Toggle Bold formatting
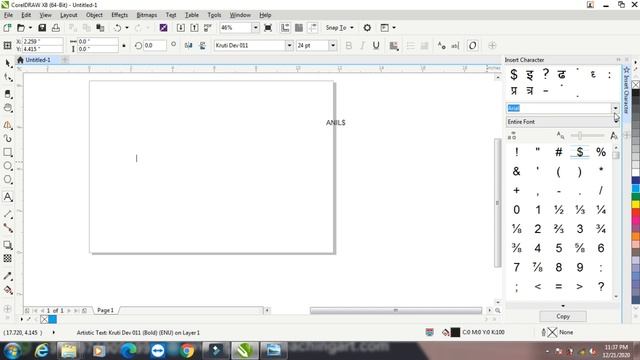 click(349, 45)
